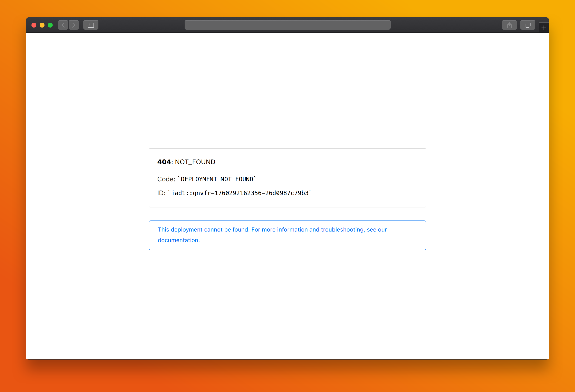This screenshot has height=392, width=575.
Task: Click the word "documentation." in blue box
Action: [x=179, y=240]
